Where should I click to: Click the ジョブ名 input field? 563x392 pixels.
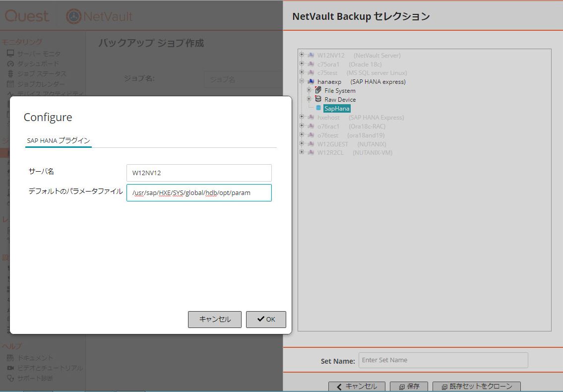[243, 79]
